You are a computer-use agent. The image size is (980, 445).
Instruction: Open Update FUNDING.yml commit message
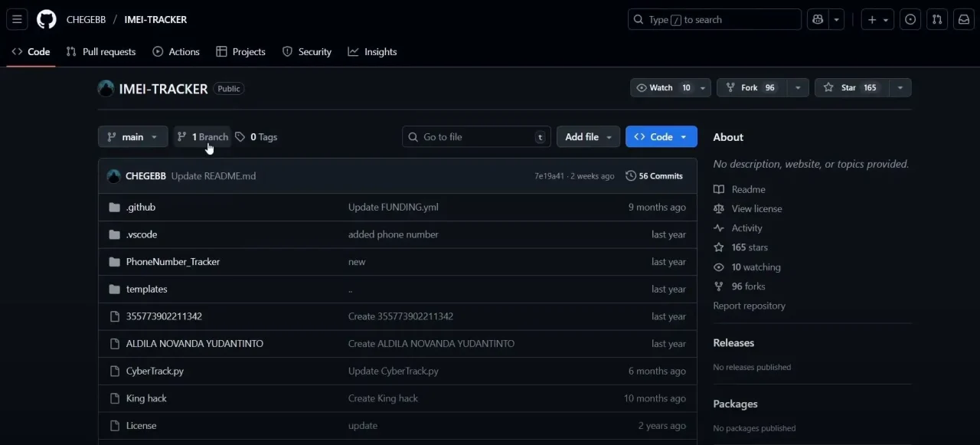coord(394,207)
